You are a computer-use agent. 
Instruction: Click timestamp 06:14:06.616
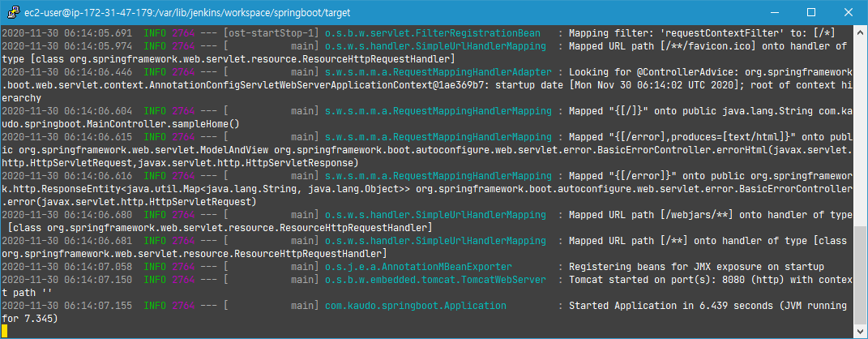100,176
